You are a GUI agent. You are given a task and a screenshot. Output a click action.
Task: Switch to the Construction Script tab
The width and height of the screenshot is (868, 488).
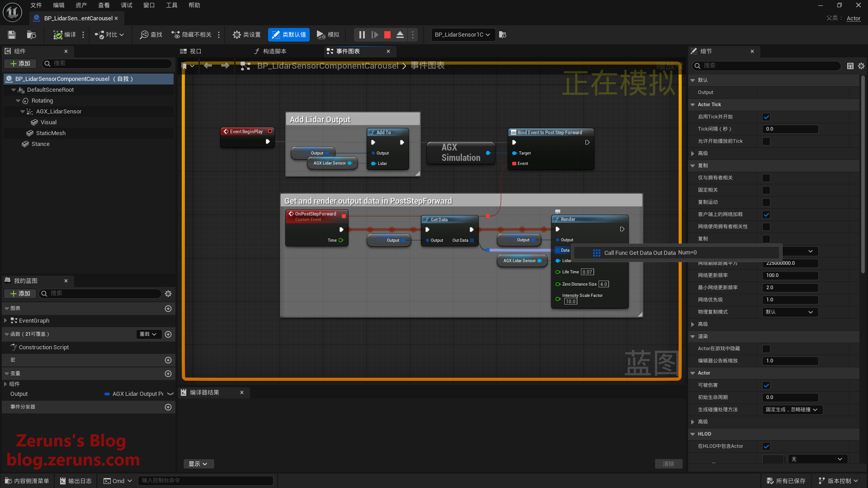click(x=270, y=52)
